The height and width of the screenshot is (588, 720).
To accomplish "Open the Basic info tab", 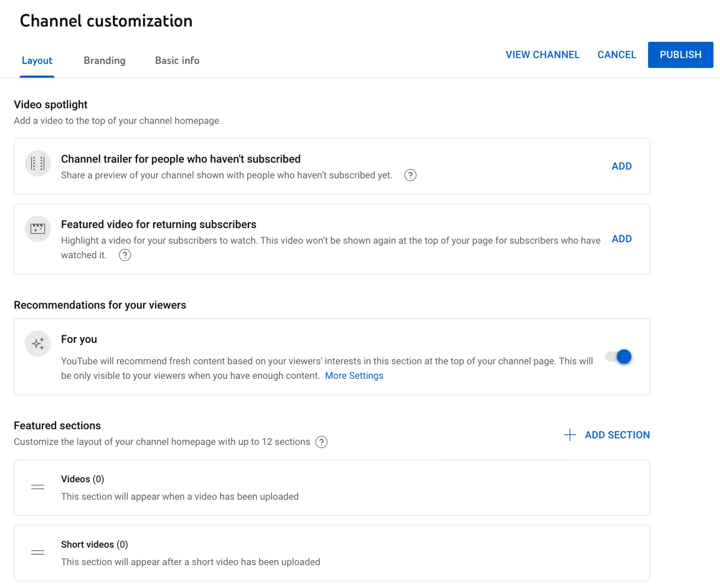I will [x=177, y=60].
